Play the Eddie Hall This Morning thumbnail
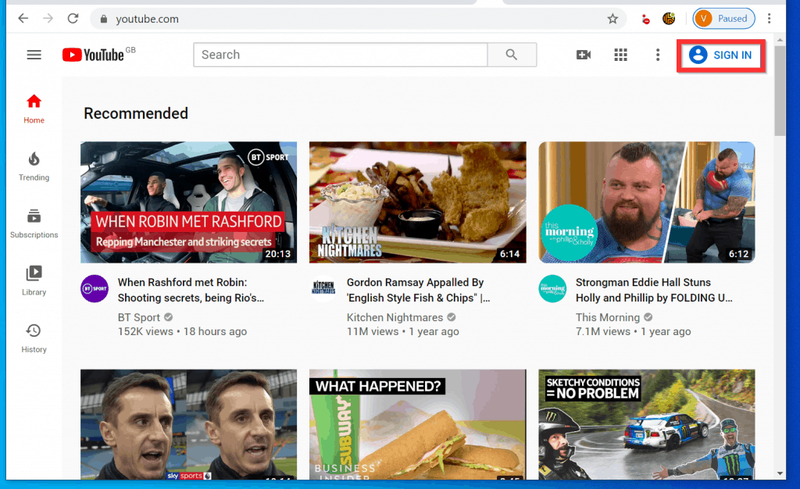The width and height of the screenshot is (800, 489). tap(646, 202)
